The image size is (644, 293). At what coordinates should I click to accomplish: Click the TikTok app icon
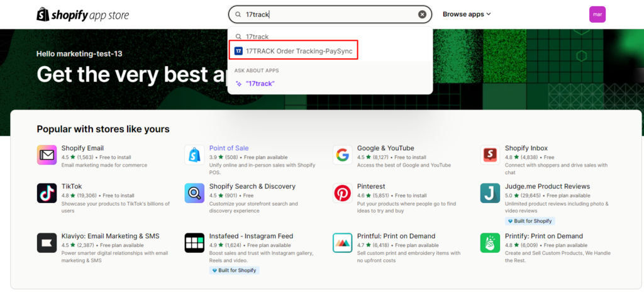(x=47, y=193)
